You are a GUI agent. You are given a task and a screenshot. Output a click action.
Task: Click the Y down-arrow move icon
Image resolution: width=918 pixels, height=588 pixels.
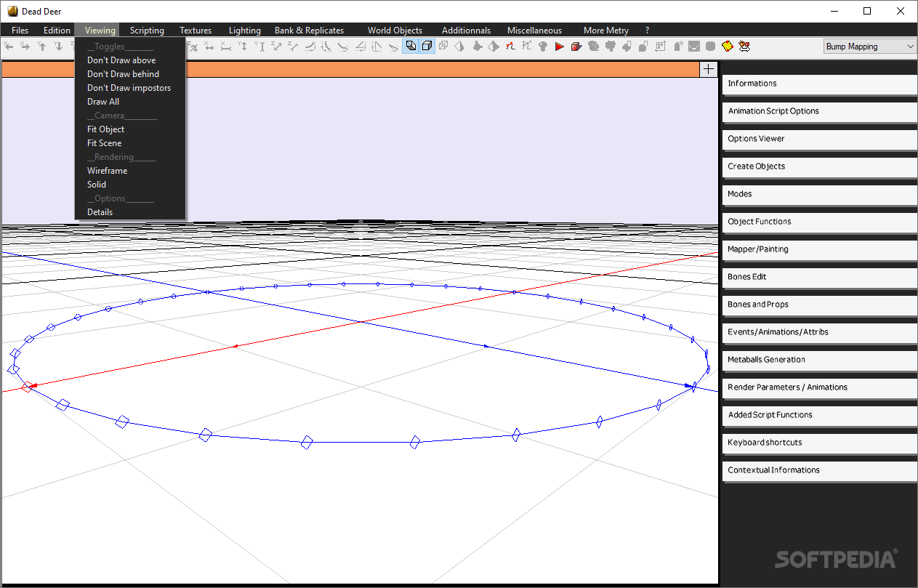[58, 47]
